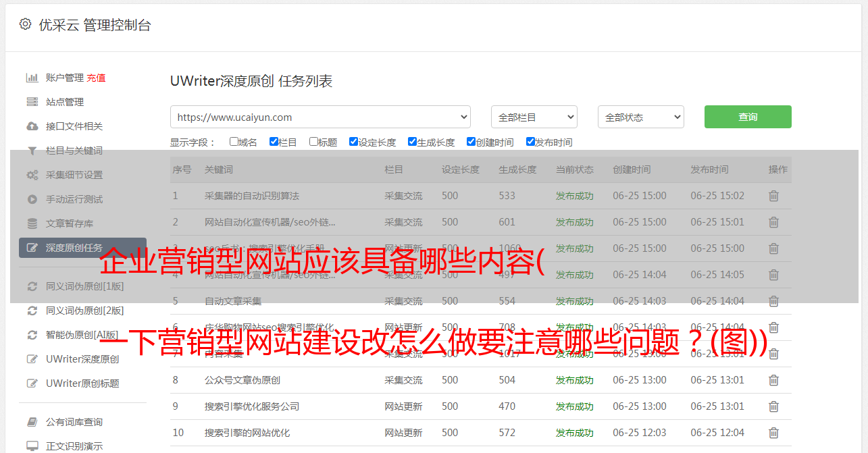Image resolution: width=868 pixels, height=453 pixels.
Task: Click the 关键词 column header
Action: [219, 169]
